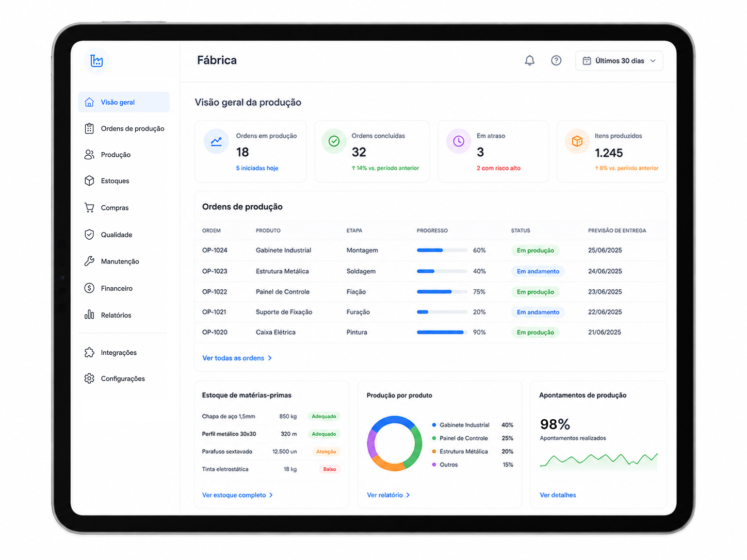Click the Em atraso clock icon

coord(459,141)
